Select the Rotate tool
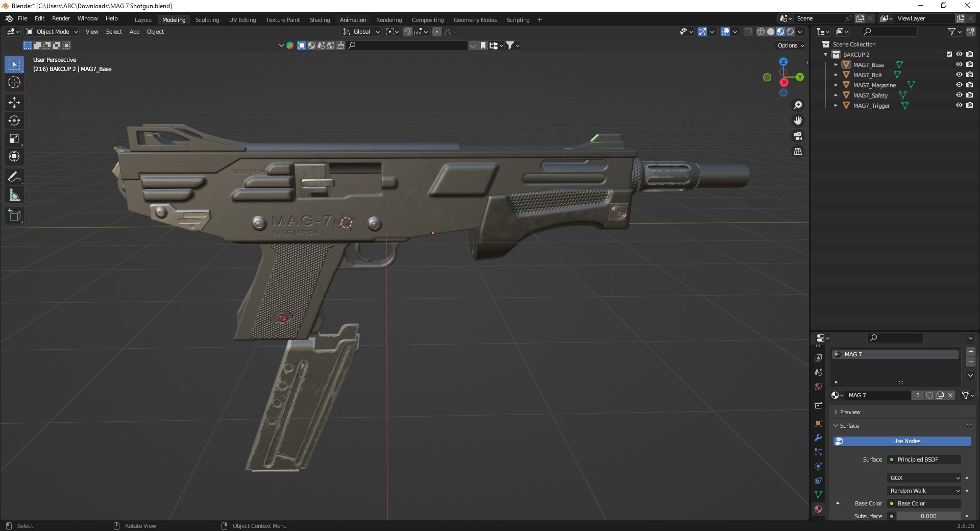The image size is (980, 531). [14, 120]
